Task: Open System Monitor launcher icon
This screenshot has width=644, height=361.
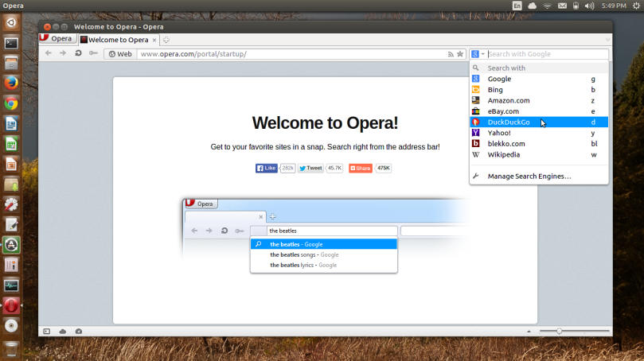Action: click(11, 285)
